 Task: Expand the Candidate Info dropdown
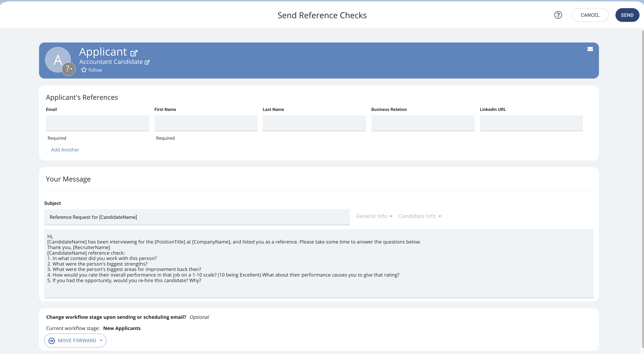[x=420, y=216]
